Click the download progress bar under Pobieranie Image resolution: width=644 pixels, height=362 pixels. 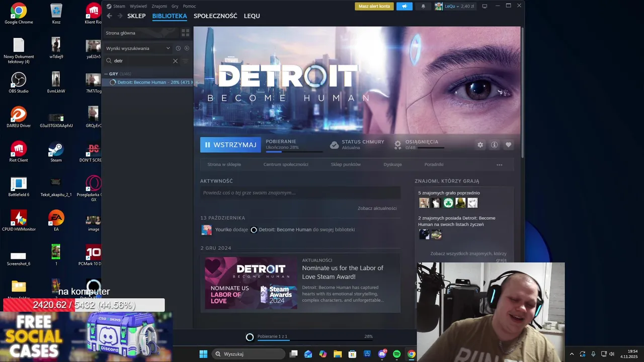click(294, 151)
